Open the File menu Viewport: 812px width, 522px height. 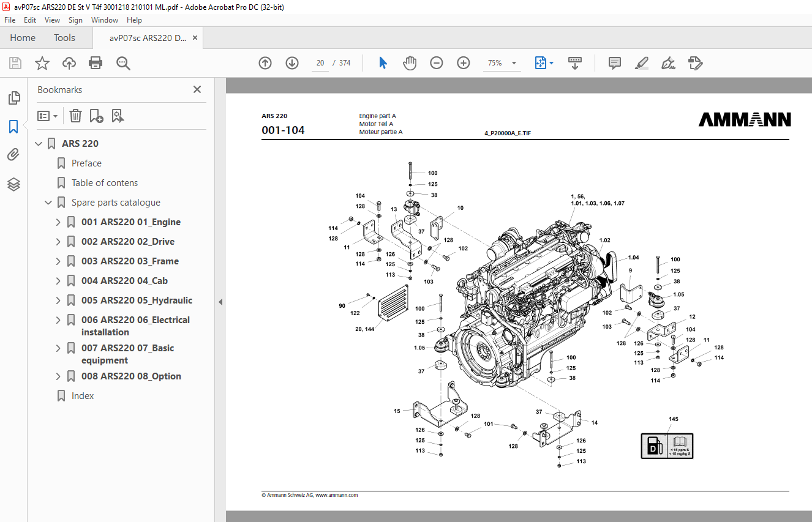10,20
